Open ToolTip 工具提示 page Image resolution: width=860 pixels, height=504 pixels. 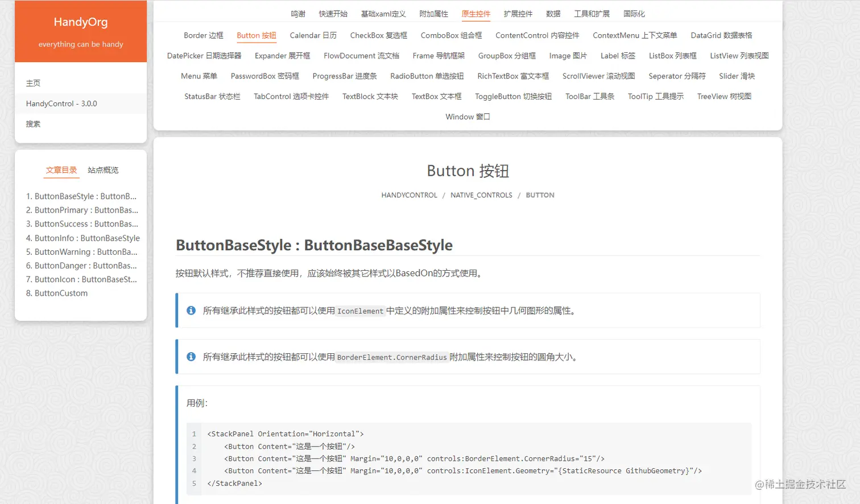tap(656, 97)
